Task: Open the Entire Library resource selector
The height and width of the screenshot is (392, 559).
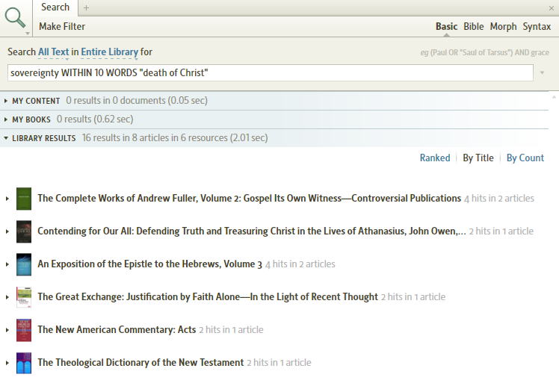Action: (109, 52)
